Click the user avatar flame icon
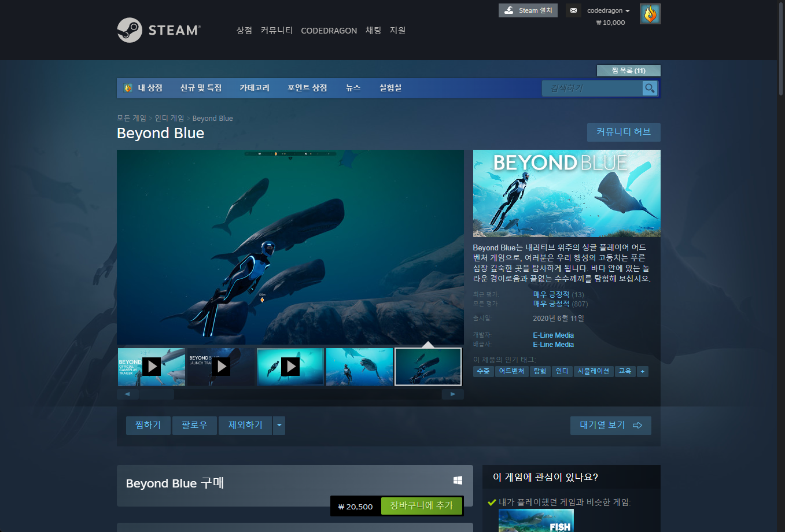Image resolution: width=785 pixels, height=532 pixels. click(x=650, y=14)
